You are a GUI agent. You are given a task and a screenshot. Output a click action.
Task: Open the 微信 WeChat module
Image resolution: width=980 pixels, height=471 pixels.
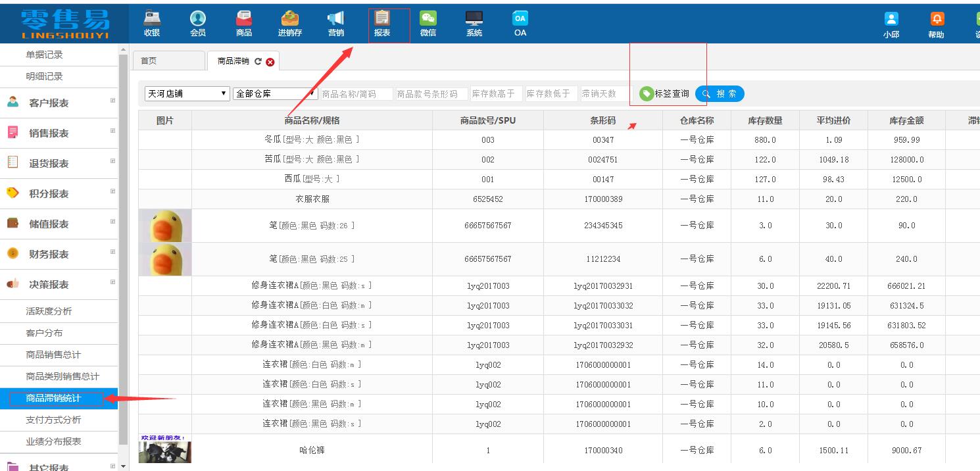pos(428,23)
